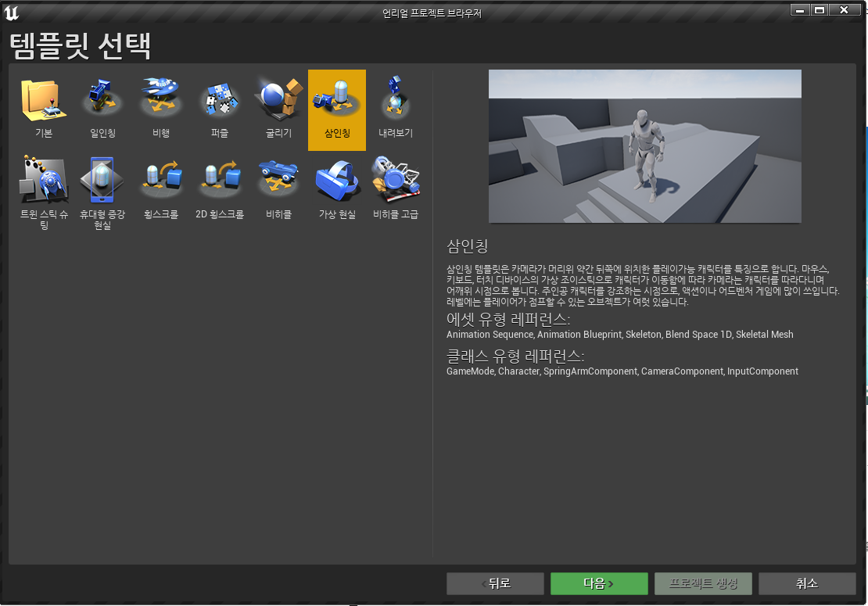Select the 내려보기 top-down template
Screen dimensions: 868x606
(396, 109)
